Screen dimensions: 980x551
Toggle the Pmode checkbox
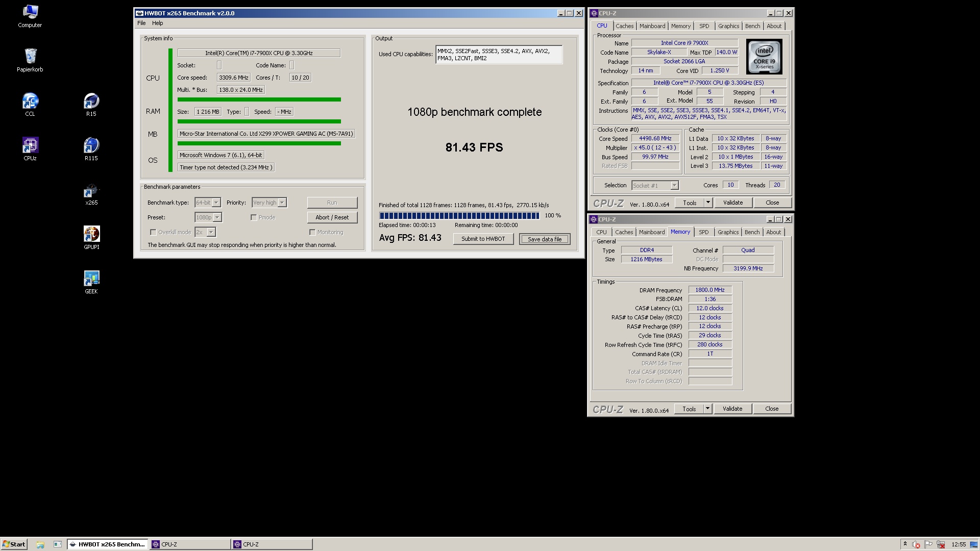click(x=254, y=217)
